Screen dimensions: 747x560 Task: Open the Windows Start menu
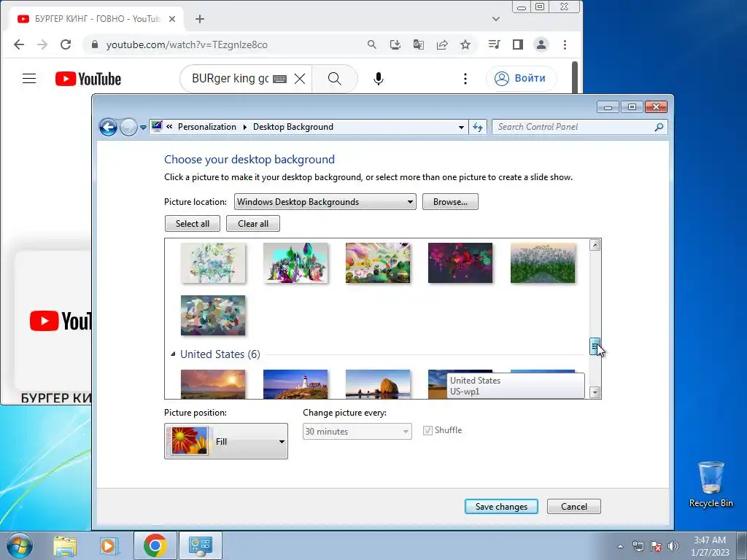20,545
